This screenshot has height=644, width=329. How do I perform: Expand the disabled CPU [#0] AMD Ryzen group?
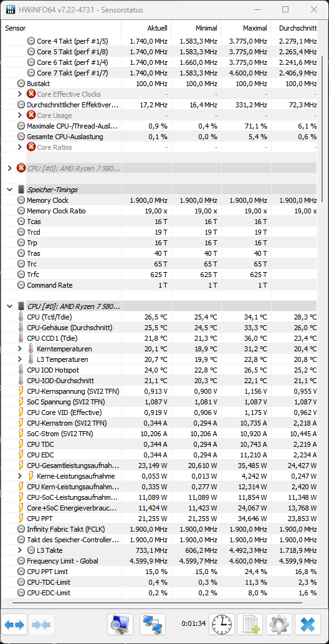(10, 168)
